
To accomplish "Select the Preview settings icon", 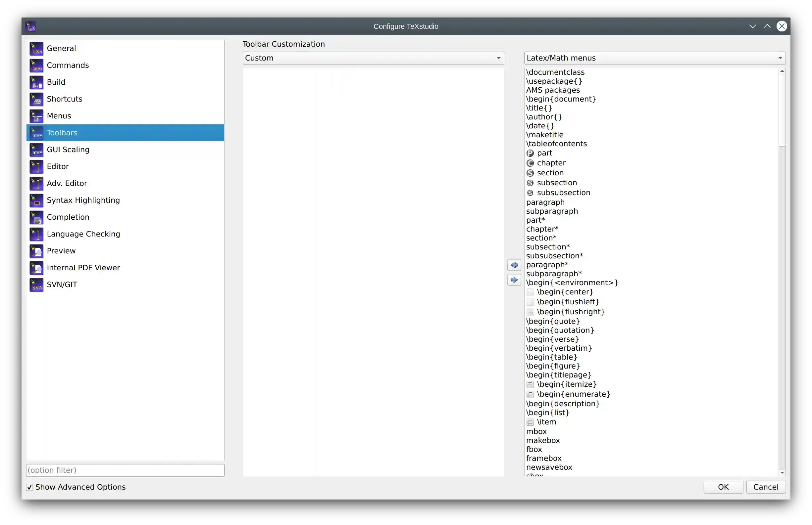I will (36, 251).
